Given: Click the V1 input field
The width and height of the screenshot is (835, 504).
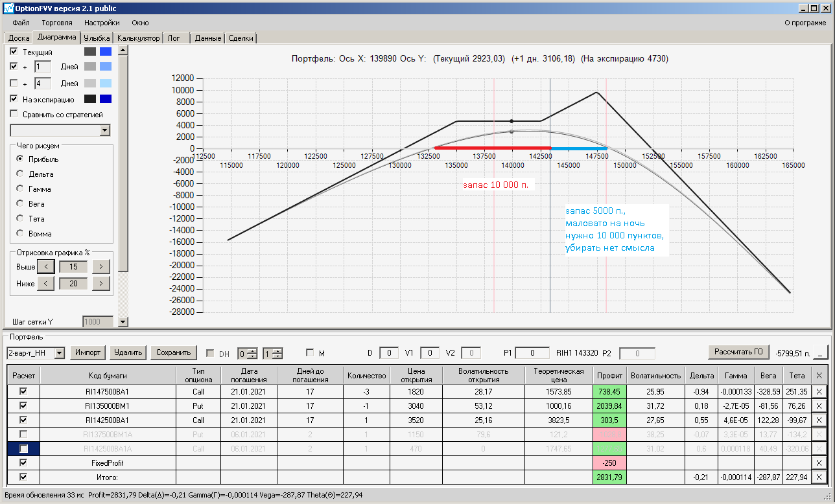Looking at the screenshot, I should (430, 353).
